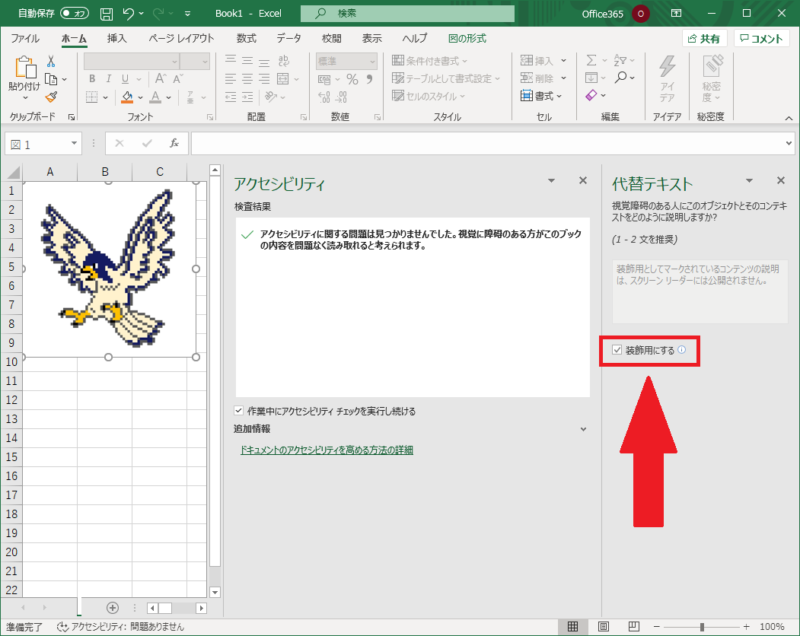Collapse the ribbon chevron
800x636 pixels.
pyautogui.click(x=789, y=118)
